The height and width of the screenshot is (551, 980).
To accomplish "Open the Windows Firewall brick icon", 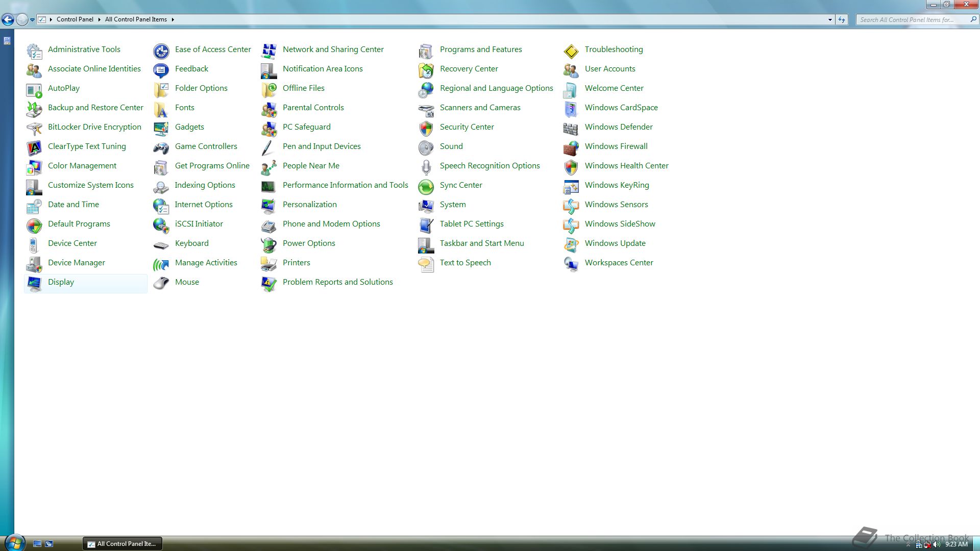I will pyautogui.click(x=571, y=147).
